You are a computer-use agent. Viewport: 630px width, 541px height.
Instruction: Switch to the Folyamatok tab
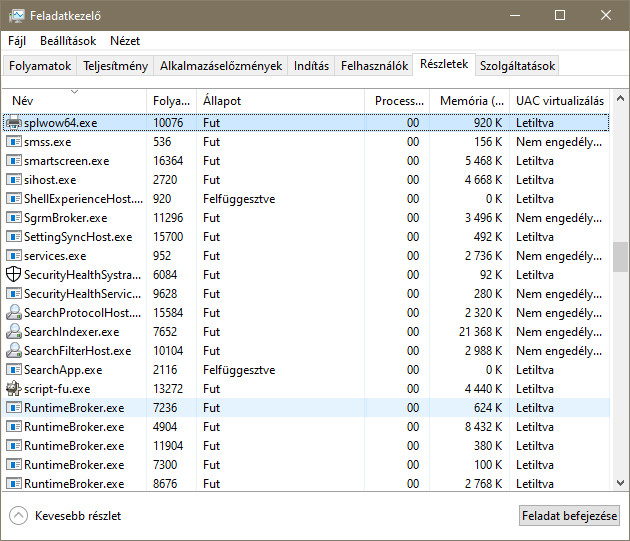tap(40, 66)
